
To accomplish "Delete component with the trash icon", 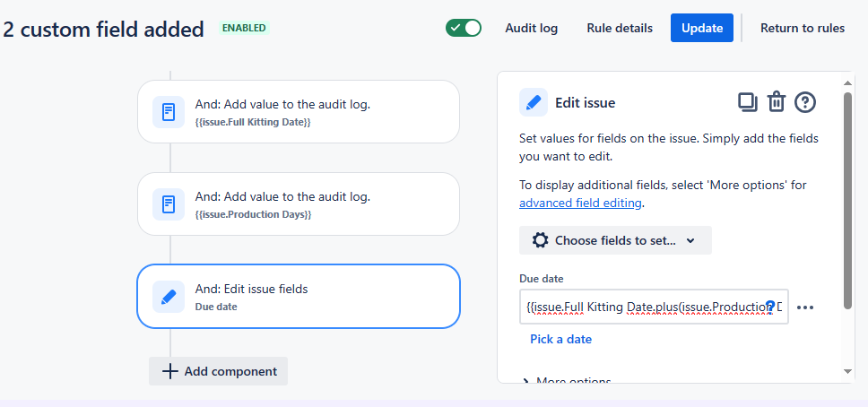I will (x=777, y=102).
